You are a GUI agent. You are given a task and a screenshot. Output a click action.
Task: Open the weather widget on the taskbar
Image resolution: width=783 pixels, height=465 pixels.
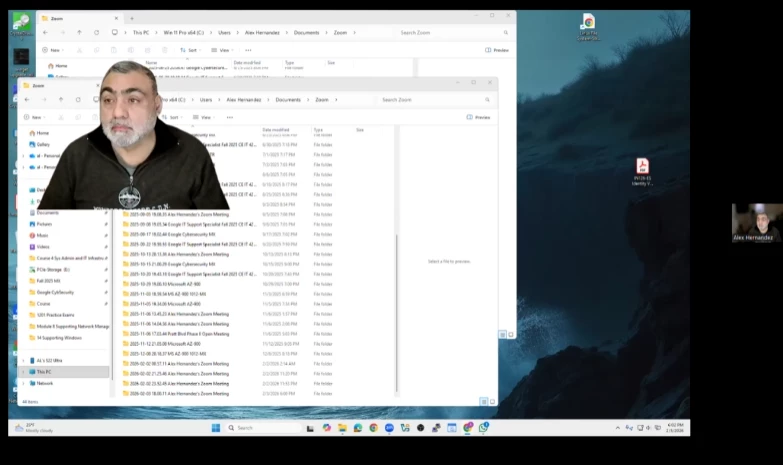pos(34,428)
